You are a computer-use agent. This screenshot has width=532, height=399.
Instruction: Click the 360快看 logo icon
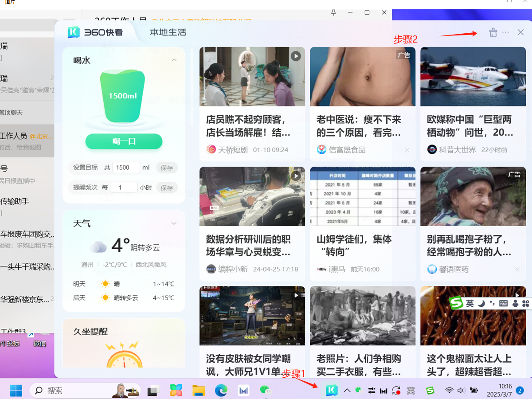point(74,32)
